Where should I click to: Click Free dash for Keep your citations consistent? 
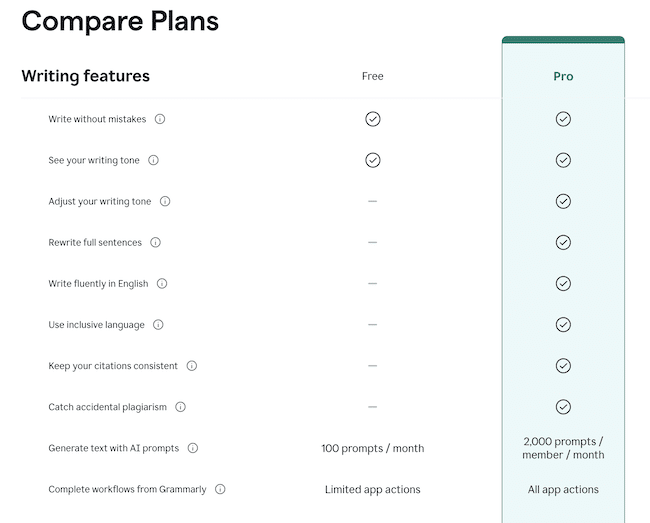click(x=372, y=366)
